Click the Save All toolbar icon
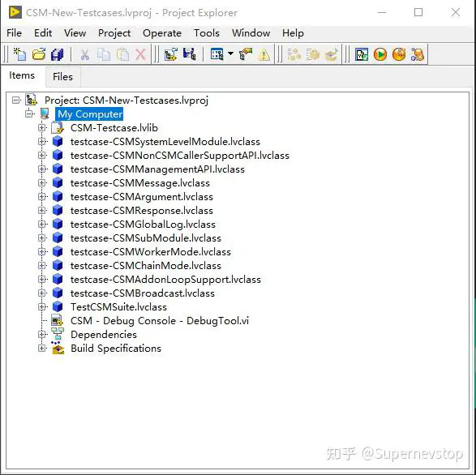The width and height of the screenshot is (476, 475). (57, 54)
